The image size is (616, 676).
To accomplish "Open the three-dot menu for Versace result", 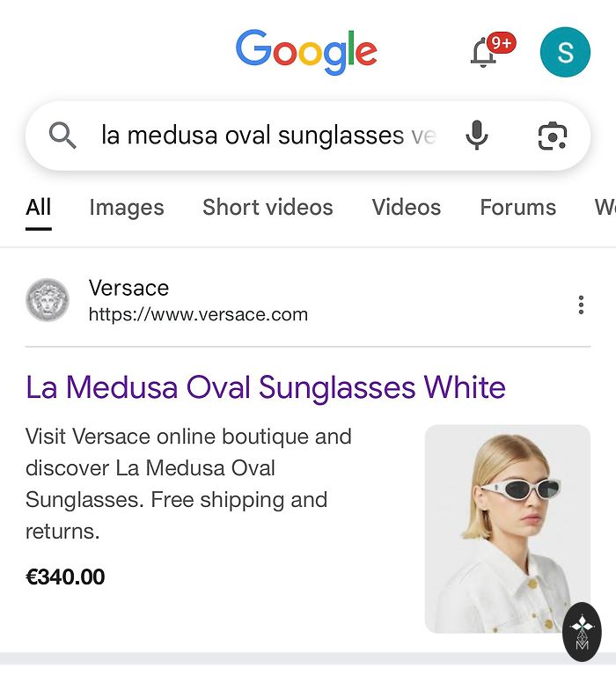I will (581, 305).
